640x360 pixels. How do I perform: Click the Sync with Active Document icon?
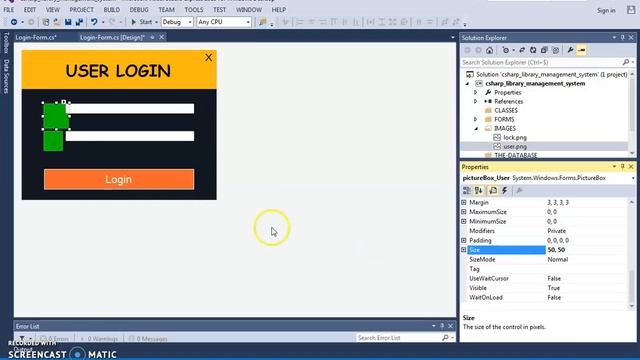[x=522, y=50]
